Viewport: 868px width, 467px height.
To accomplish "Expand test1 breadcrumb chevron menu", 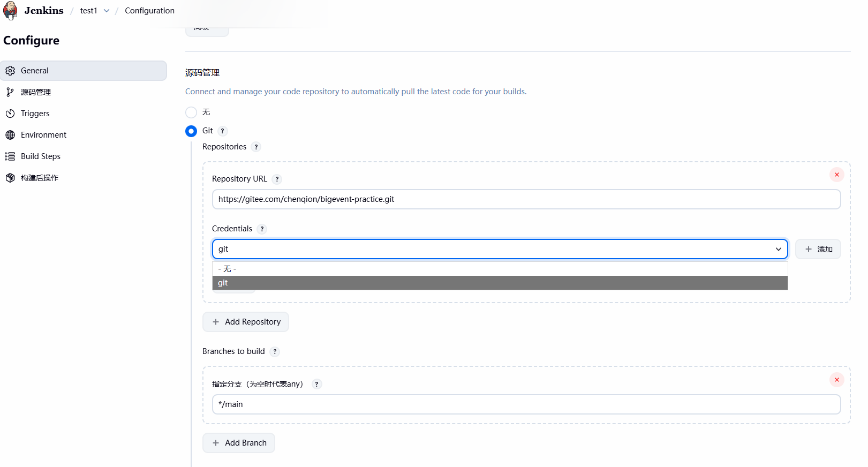I will pyautogui.click(x=107, y=11).
